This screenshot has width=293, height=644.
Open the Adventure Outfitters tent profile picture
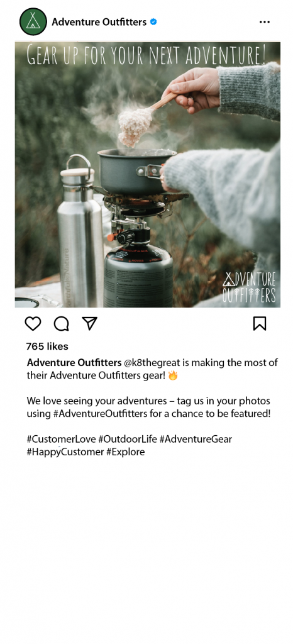pos(33,21)
